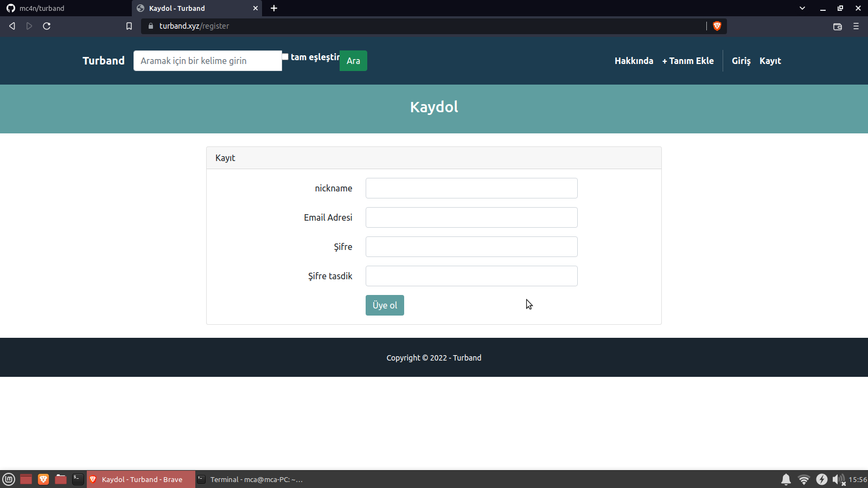868x488 pixels.
Task: Open the Wi-Fi network icon
Action: click(x=804, y=479)
